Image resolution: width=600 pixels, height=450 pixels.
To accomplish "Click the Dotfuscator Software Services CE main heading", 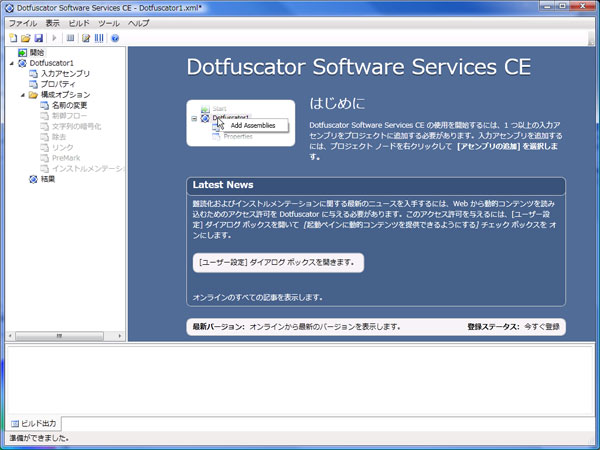I will [x=359, y=67].
